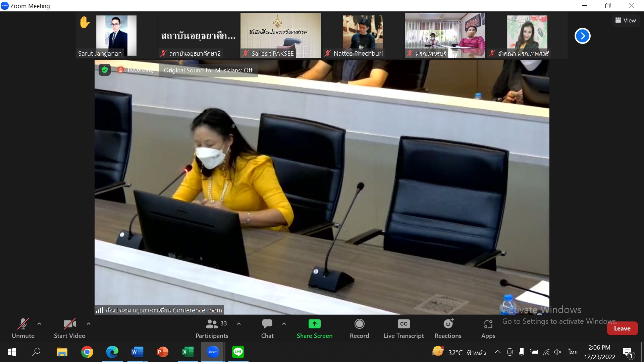
Task: Click the raised hand icon on Sarut's tile
Action: point(85,22)
